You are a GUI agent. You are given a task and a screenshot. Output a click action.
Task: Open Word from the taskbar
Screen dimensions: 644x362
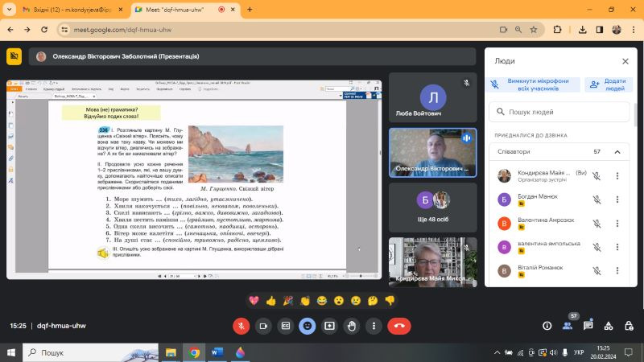pyautogui.click(x=217, y=352)
